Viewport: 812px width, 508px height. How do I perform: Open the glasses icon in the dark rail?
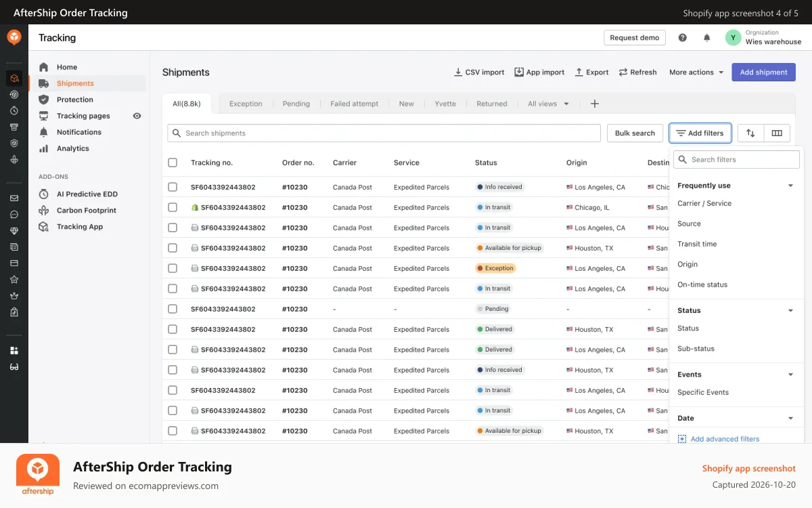tap(14, 366)
